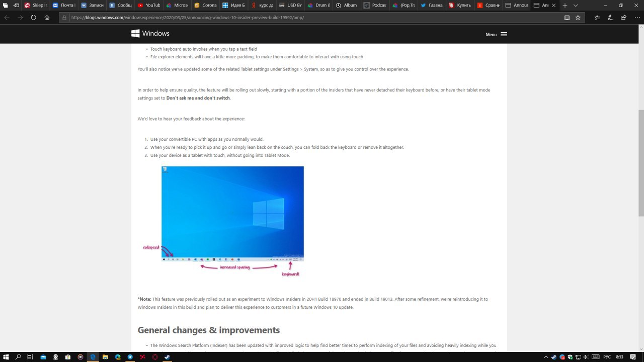Switch to the Drum tab
This screenshot has height=362, width=644.
tap(318, 5)
